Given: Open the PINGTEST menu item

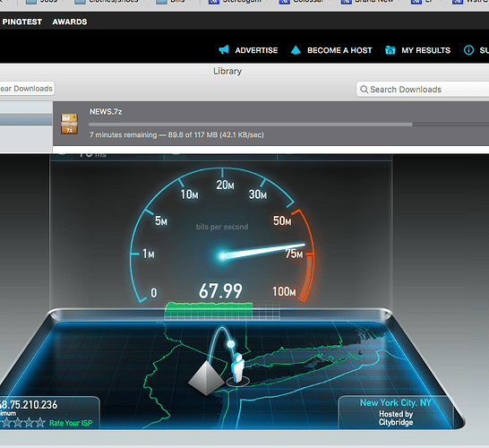Looking at the screenshot, I should click(x=21, y=22).
